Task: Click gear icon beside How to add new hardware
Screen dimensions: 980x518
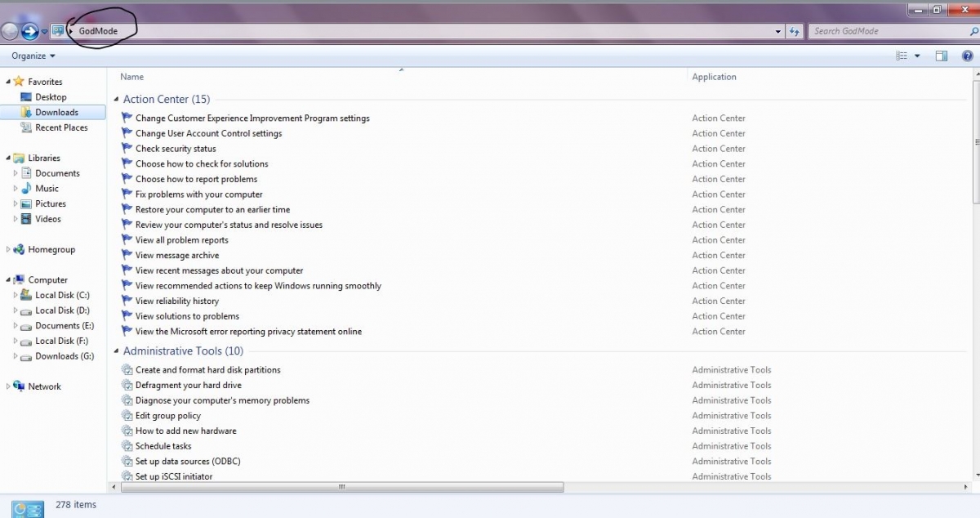Action: (x=127, y=431)
